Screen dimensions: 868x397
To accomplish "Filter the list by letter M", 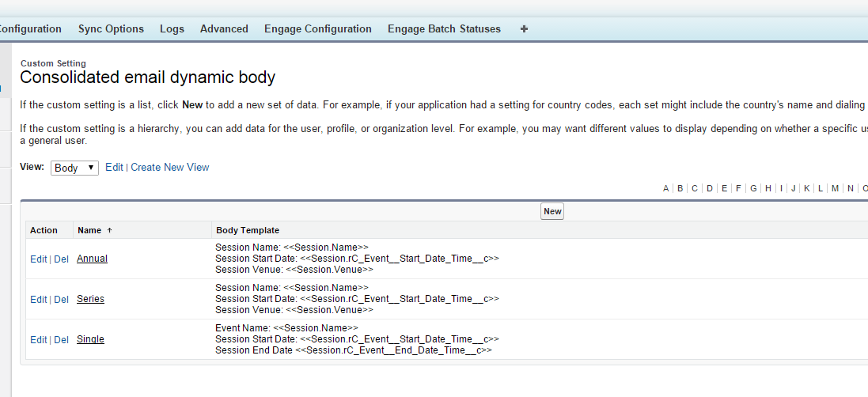I will [835, 188].
